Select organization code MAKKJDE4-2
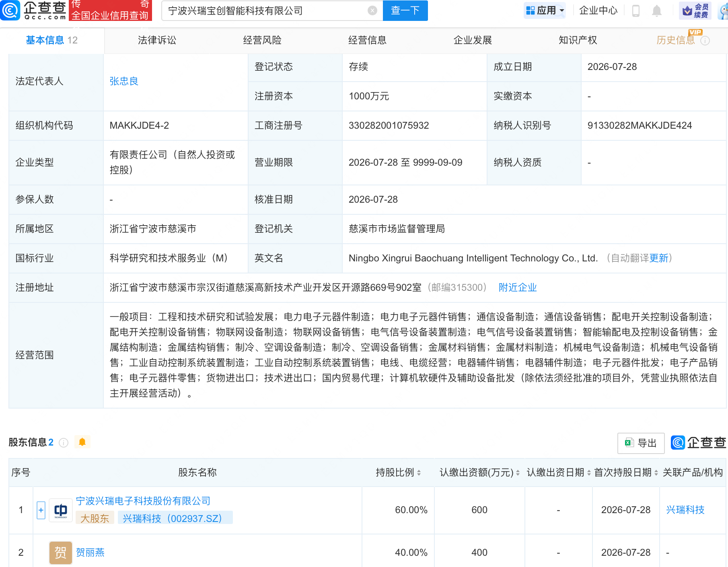Image resolution: width=728 pixels, height=567 pixels. (x=139, y=125)
